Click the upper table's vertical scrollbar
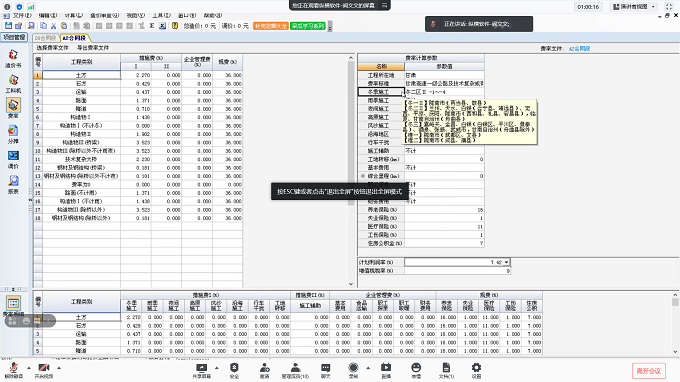This screenshot has width=680, height=382. click(351, 171)
